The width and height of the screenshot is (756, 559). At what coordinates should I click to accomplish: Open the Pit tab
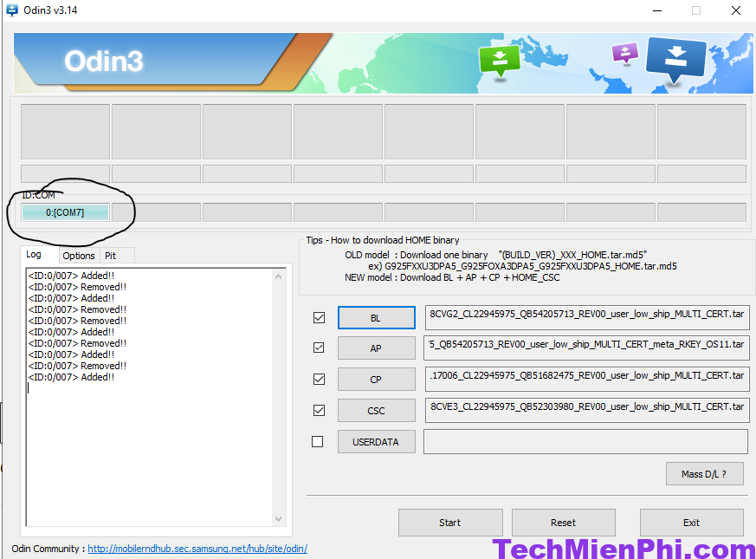pos(111,256)
